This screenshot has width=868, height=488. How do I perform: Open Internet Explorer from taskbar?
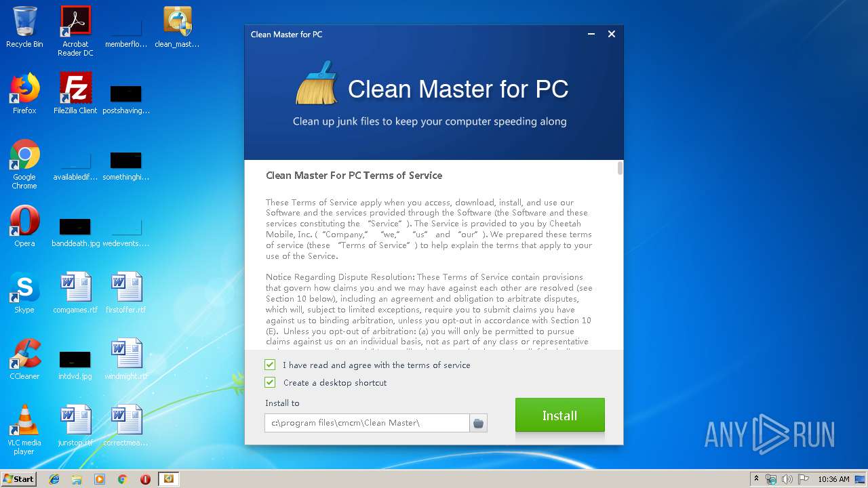[54, 479]
